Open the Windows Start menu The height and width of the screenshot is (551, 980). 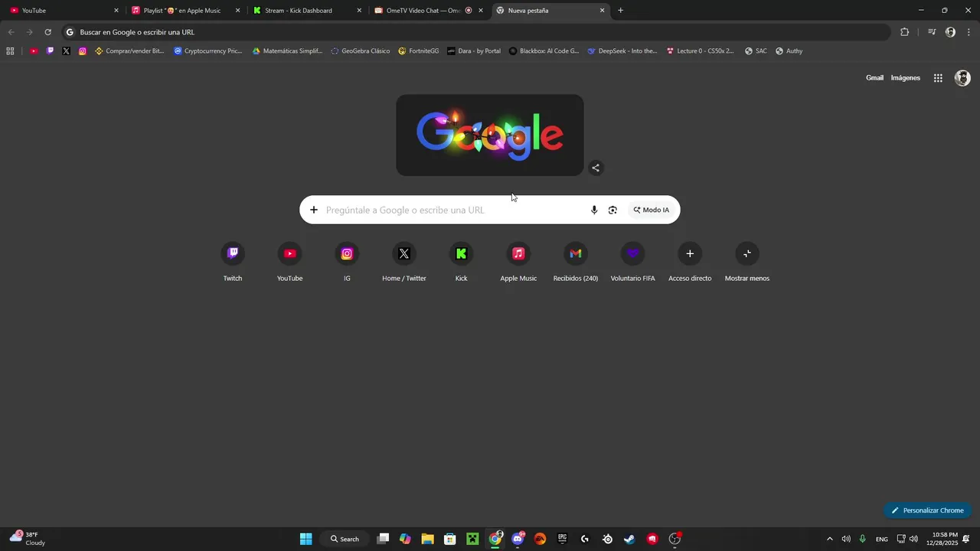coord(305,539)
